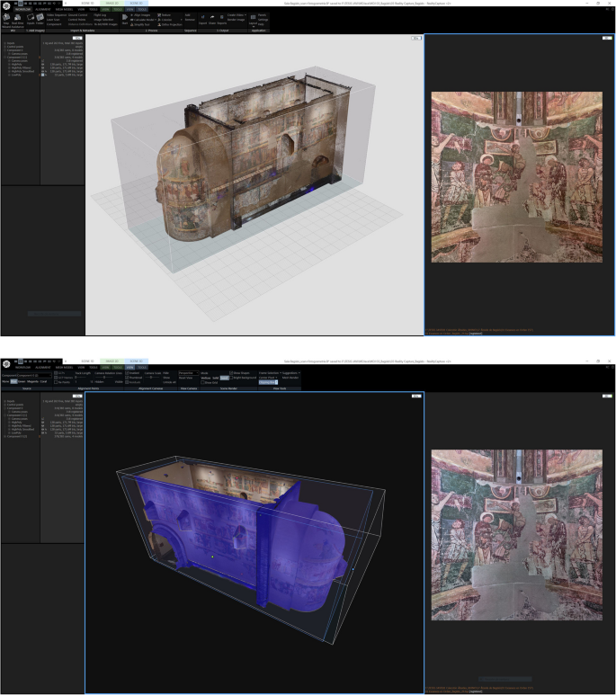Click the Layout icon in Application group
Viewport: 616px width, 695px height.
coord(251,19)
